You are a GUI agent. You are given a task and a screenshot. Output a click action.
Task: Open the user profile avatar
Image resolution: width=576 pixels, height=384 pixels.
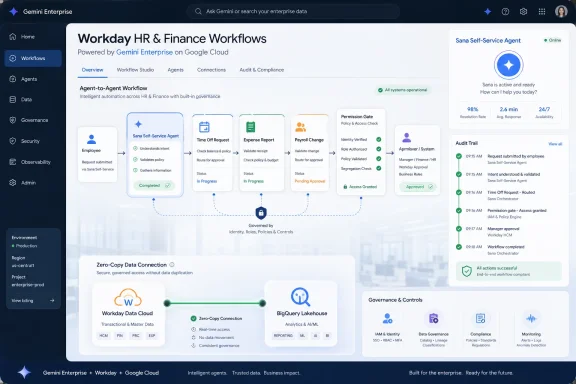(x=561, y=11)
